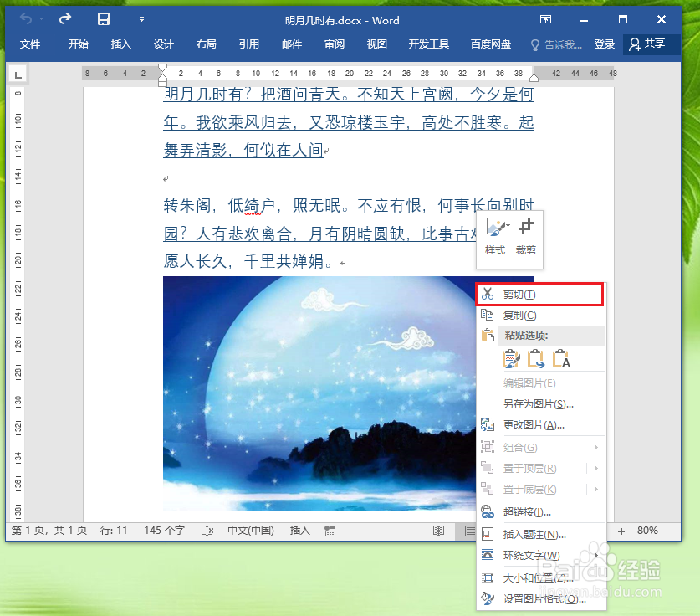Click the Redo arrow icon

[x=65, y=19]
